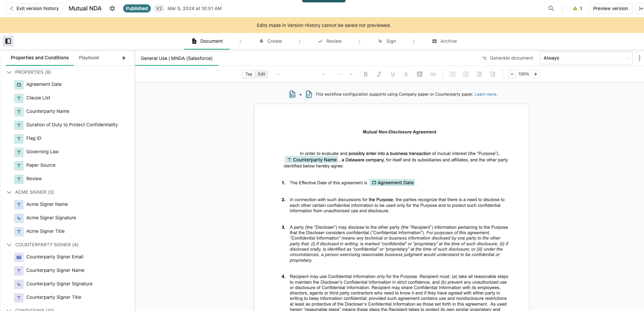Open the warning alert with count 1

tap(578, 8)
